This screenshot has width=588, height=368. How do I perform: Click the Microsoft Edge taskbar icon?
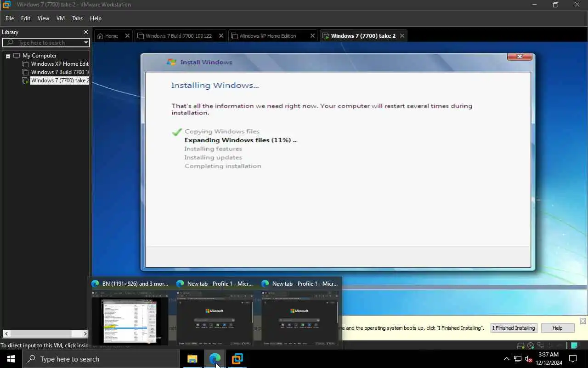click(215, 359)
